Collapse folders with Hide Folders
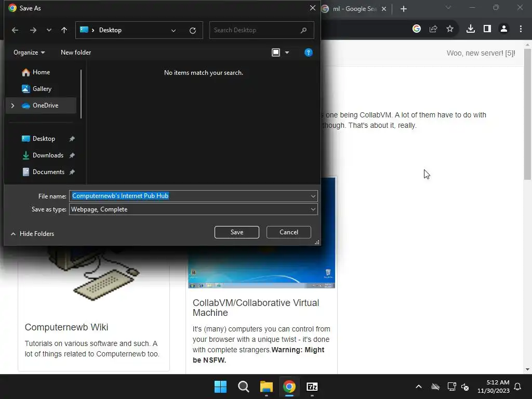Screen dimensions: 532x399 [x=32, y=233]
